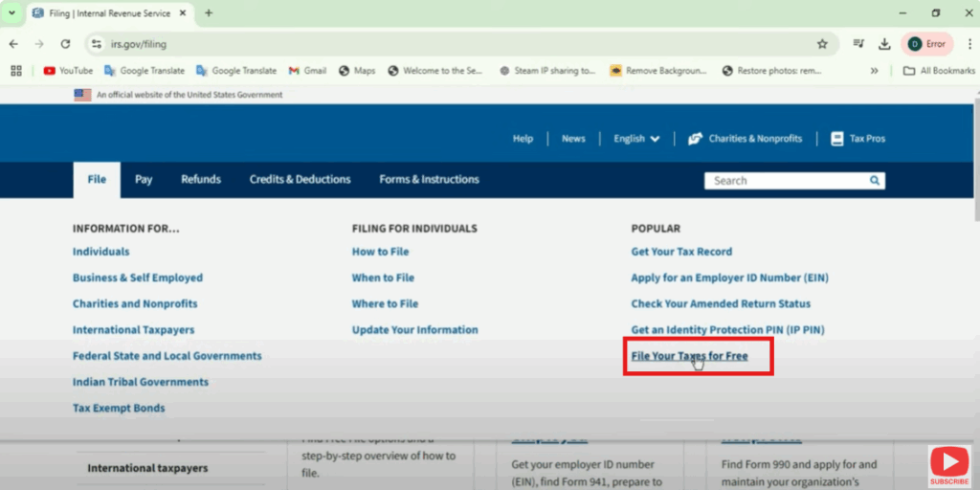Open the 'Welcome to the Se...' bookmark

coord(435,71)
